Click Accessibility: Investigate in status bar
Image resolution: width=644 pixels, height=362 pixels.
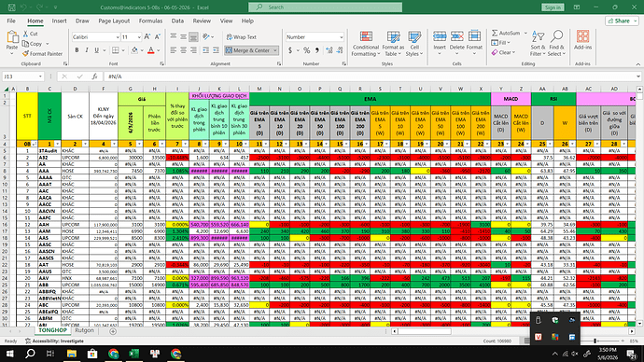point(54,341)
